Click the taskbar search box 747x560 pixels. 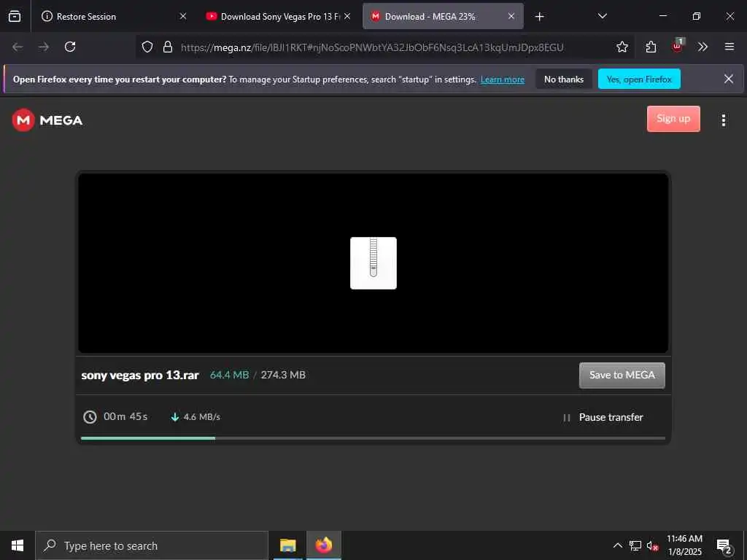click(152, 545)
